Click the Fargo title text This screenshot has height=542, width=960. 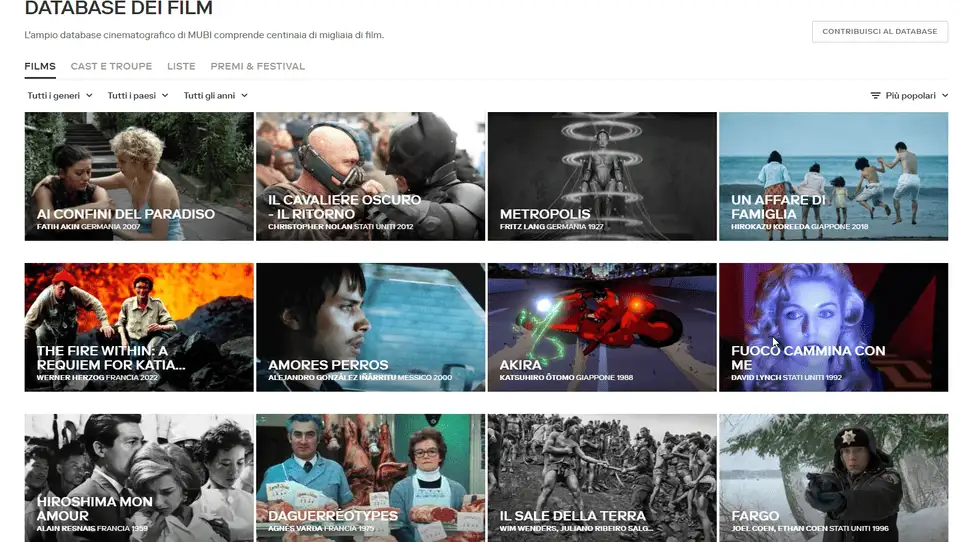[755, 516]
